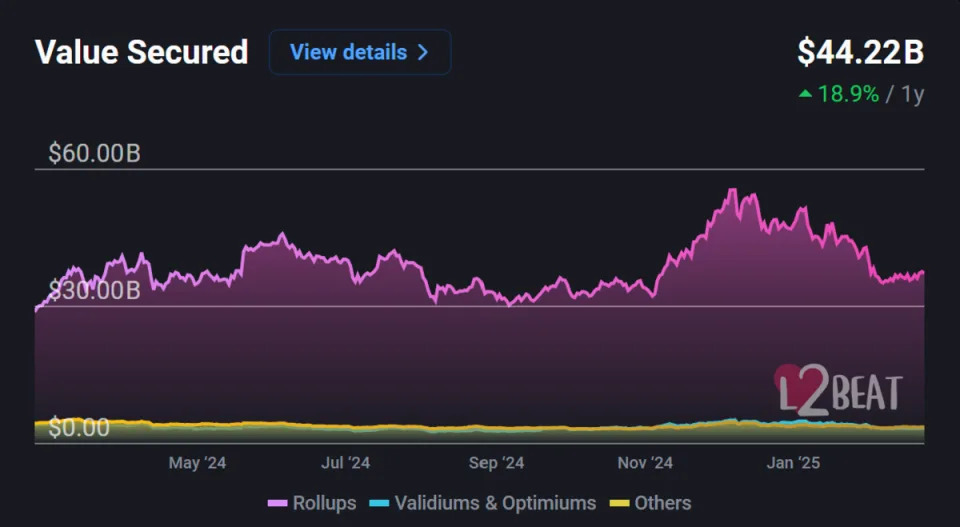Click the pink Rollups legend swatch

[x=277, y=504]
